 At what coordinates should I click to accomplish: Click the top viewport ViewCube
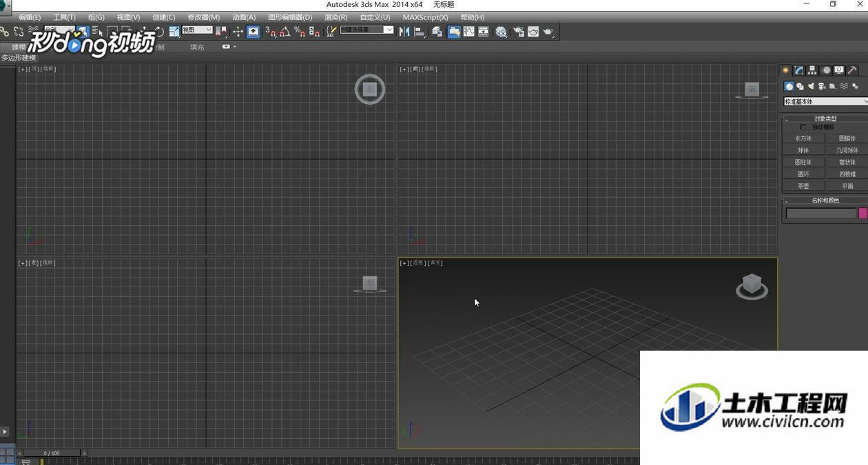370,90
